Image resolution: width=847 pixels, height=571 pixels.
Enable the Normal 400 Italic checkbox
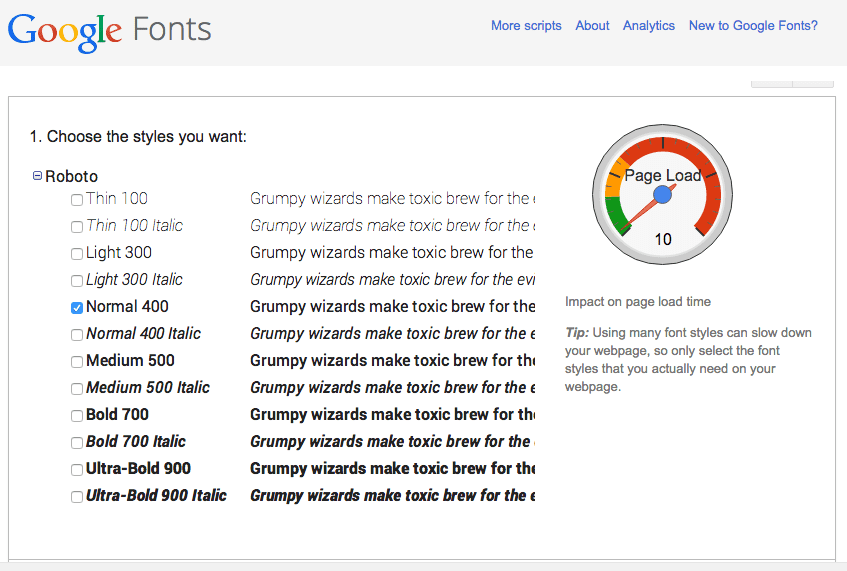point(77,335)
